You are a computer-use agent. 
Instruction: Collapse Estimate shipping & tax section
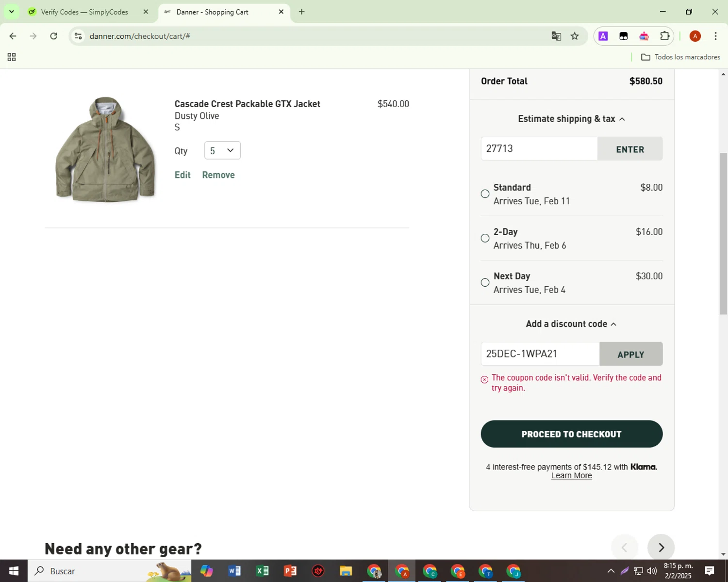coord(571,119)
